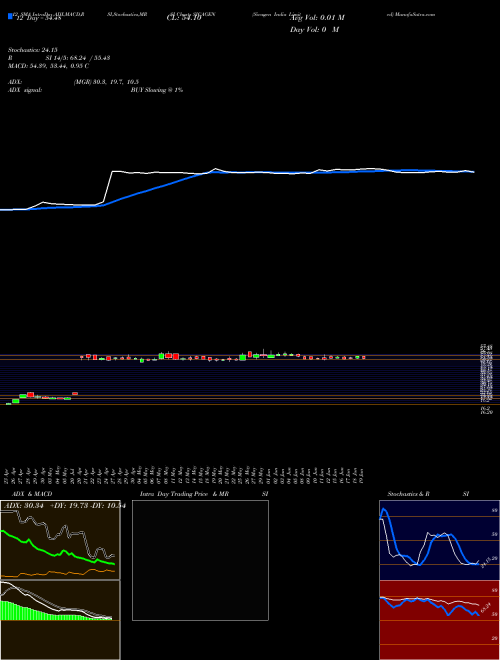
Task: Click the '76.20' price axis label
Action: click(486, 413)
